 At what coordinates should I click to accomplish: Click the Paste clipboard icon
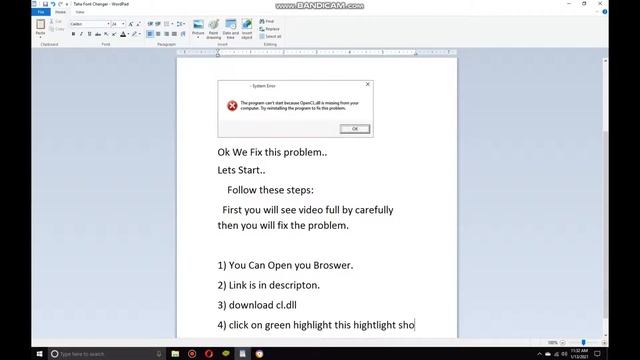pyautogui.click(x=40, y=24)
